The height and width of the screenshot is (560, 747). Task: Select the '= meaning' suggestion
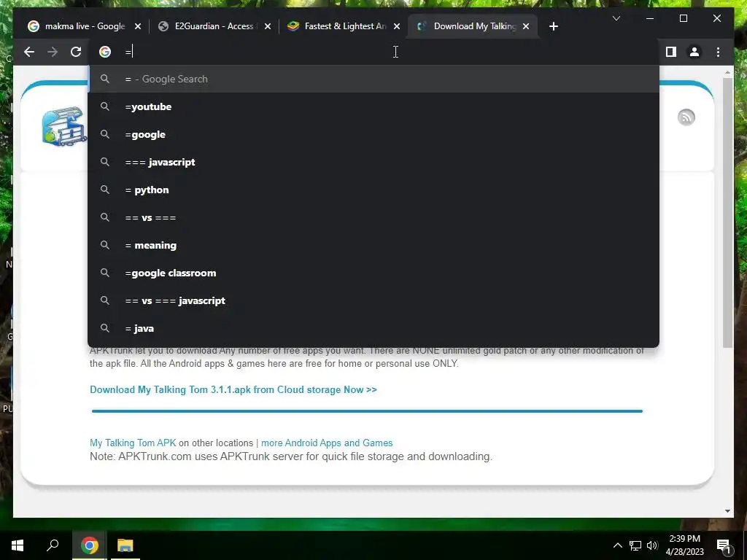[373, 245]
